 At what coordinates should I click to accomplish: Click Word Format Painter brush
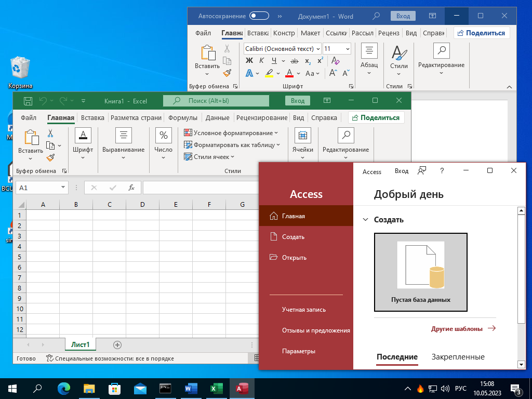[227, 73]
